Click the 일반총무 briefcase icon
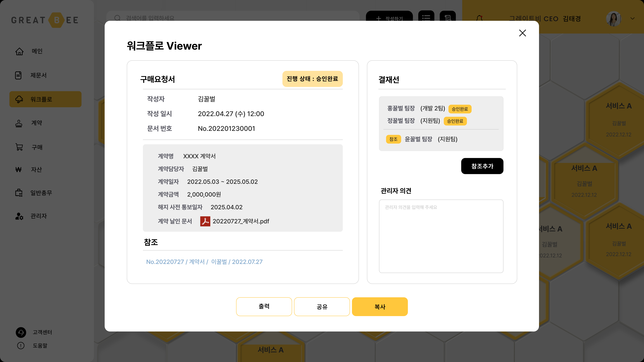This screenshot has height=362, width=644. tap(19, 193)
